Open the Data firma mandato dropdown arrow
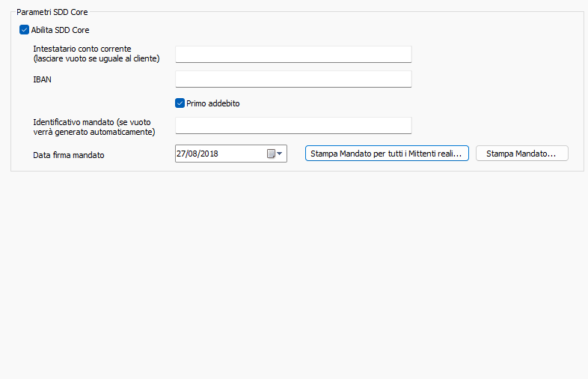The image size is (588, 379). coord(280,154)
